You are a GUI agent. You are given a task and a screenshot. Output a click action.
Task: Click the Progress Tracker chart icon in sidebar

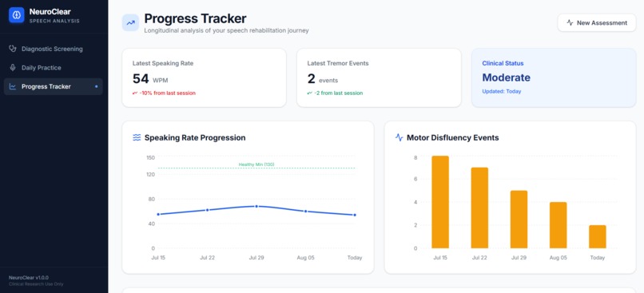coord(13,86)
